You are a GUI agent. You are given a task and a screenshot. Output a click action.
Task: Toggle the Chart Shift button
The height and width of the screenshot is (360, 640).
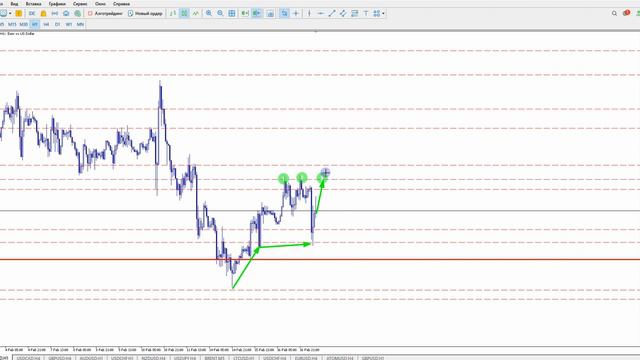pyautogui.click(x=256, y=13)
